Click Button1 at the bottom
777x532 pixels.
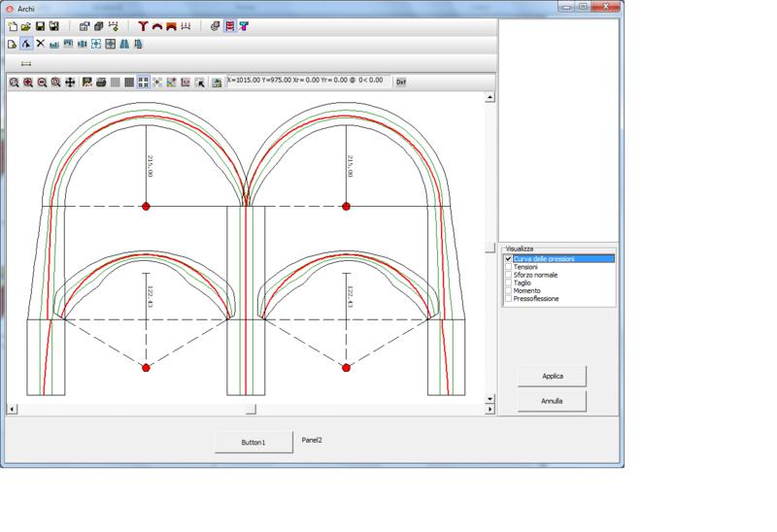tap(253, 442)
